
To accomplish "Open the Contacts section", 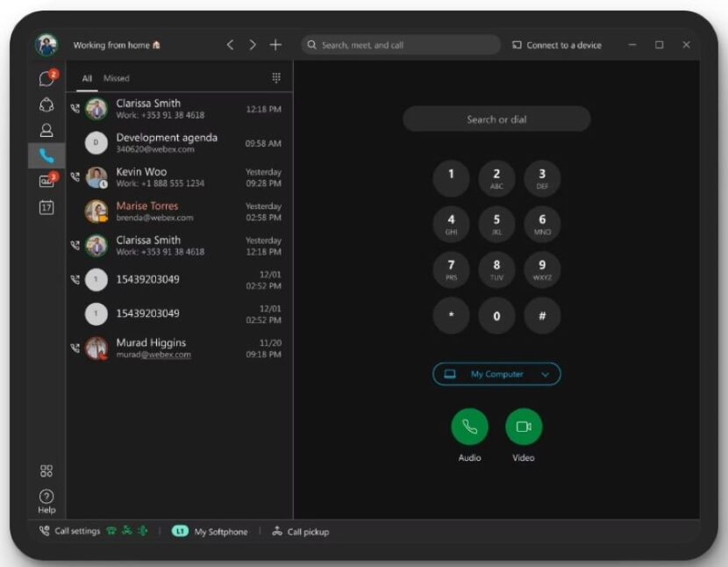I will coord(47,130).
